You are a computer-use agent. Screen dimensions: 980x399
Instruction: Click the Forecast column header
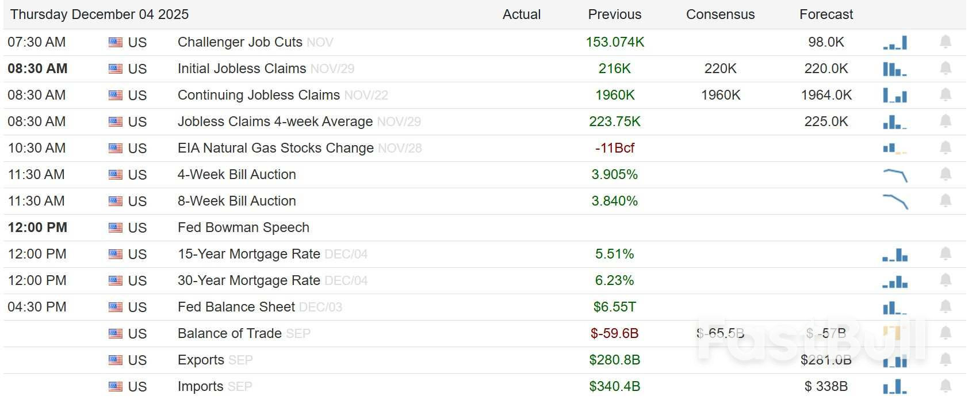[x=826, y=14]
